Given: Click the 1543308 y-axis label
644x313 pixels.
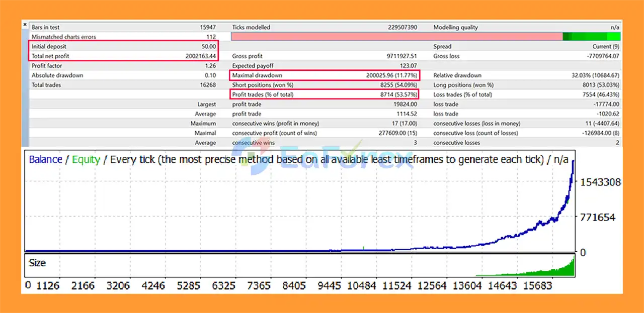Looking at the screenshot, I should 600,182.
